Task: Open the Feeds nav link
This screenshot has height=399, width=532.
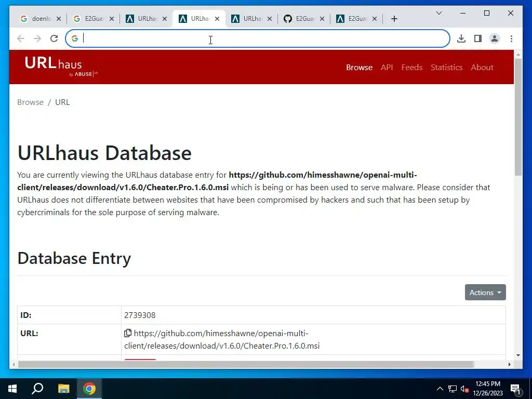Action: (411, 67)
